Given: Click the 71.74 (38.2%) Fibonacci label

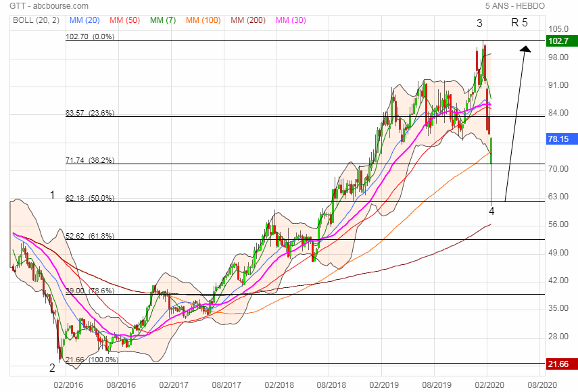Looking at the screenshot, I should tap(90, 160).
